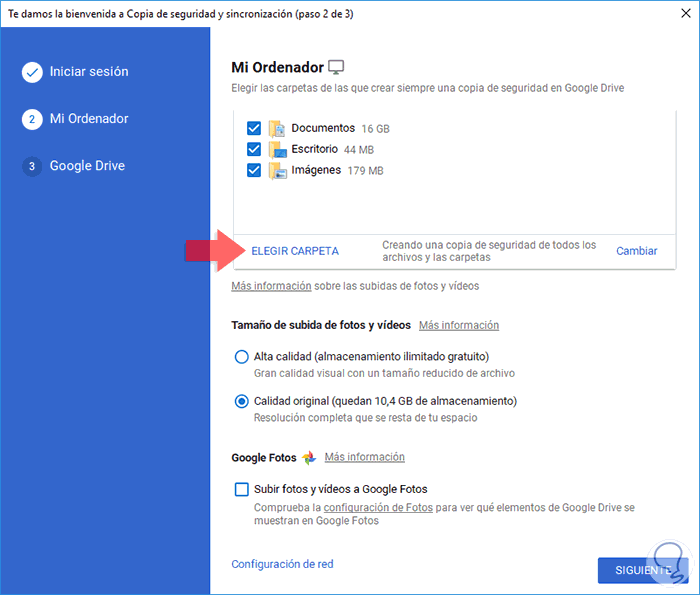
Task: Click the Escritorio folder icon
Action: click(x=277, y=150)
